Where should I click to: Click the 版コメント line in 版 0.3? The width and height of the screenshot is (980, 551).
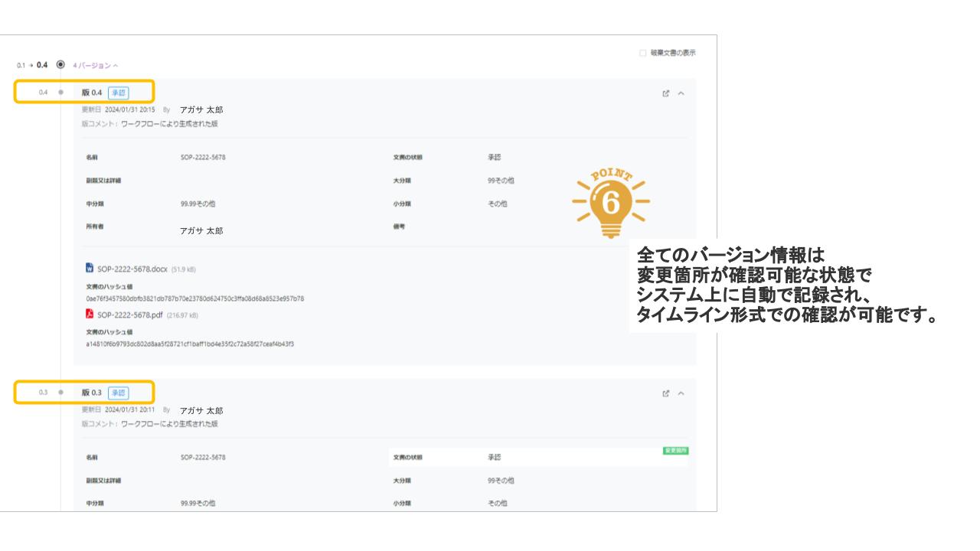(149, 423)
